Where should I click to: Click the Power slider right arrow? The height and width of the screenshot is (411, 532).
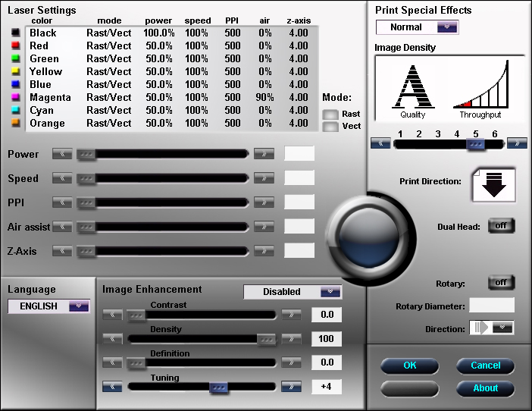click(264, 154)
